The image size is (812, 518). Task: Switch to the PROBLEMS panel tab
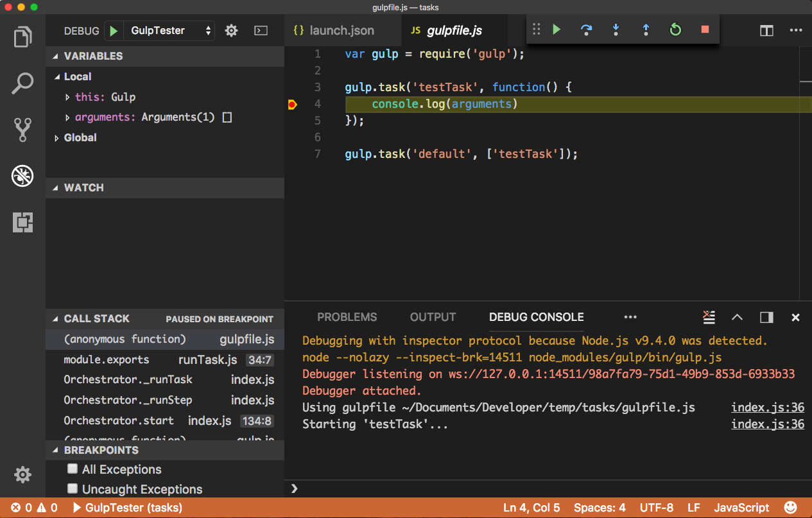point(347,317)
